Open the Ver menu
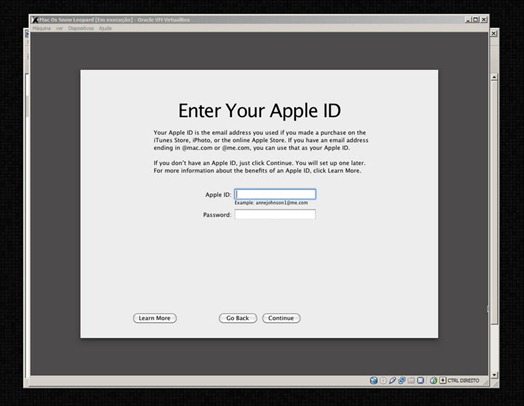 (59, 28)
